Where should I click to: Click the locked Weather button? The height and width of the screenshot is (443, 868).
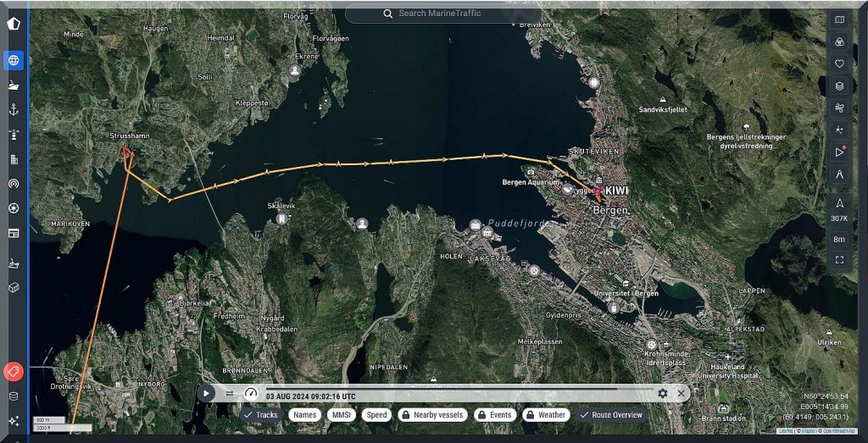click(x=545, y=415)
